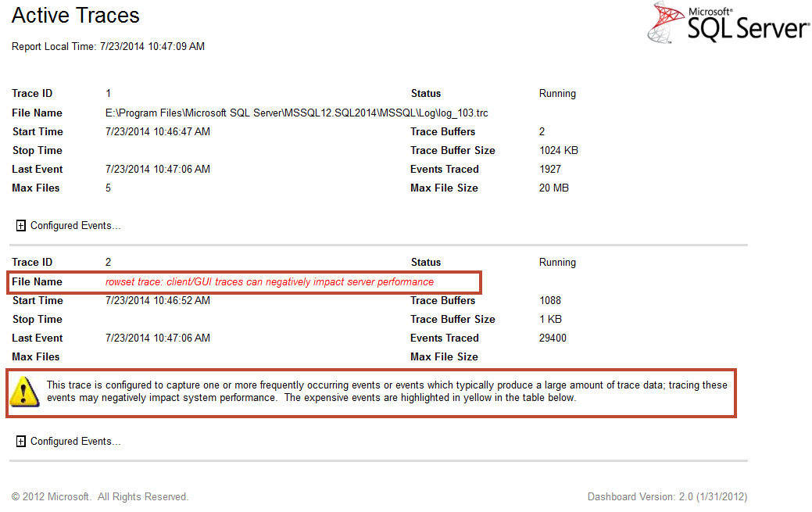The image size is (812, 512).
Task: Select Report Local Time 7/23/2014 10:47:09 AM
Action: (x=108, y=47)
